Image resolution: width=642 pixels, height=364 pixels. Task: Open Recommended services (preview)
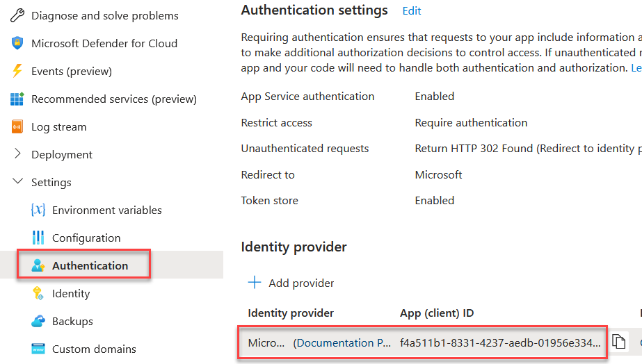coord(114,99)
